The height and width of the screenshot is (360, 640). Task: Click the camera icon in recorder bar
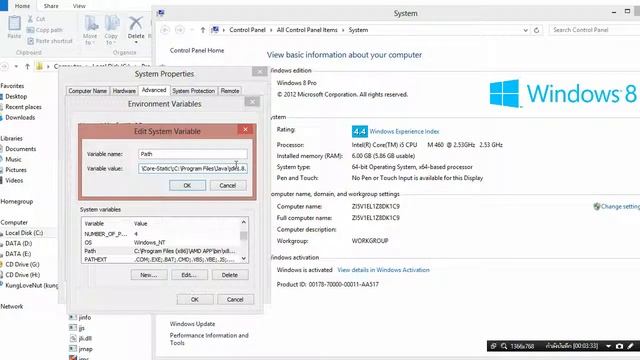[x=619, y=346]
